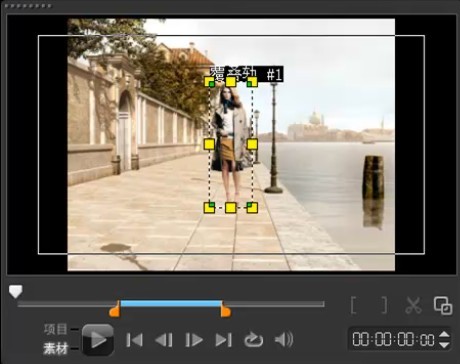
Task: Click the dotted panel grip at top
Action: click(x=29, y=6)
